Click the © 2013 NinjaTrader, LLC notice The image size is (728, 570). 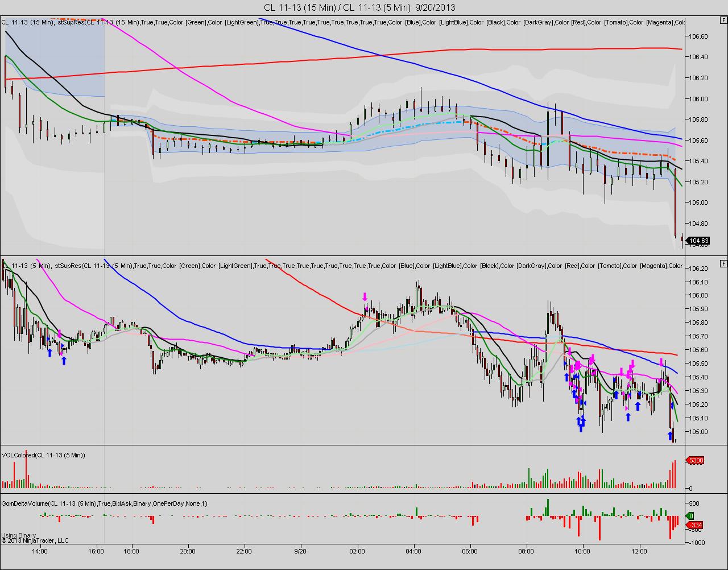pyautogui.click(x=35, y=540)
